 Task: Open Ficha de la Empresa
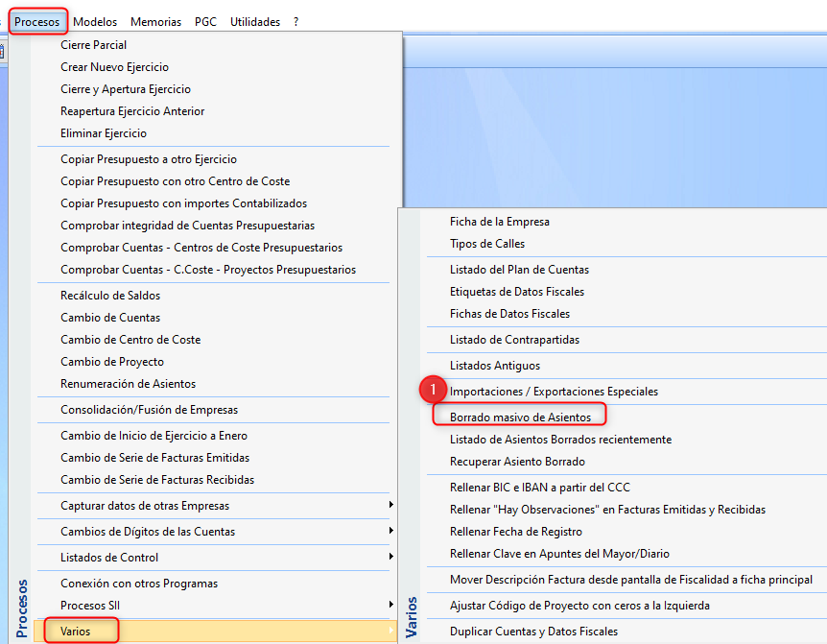pos(499,222)
